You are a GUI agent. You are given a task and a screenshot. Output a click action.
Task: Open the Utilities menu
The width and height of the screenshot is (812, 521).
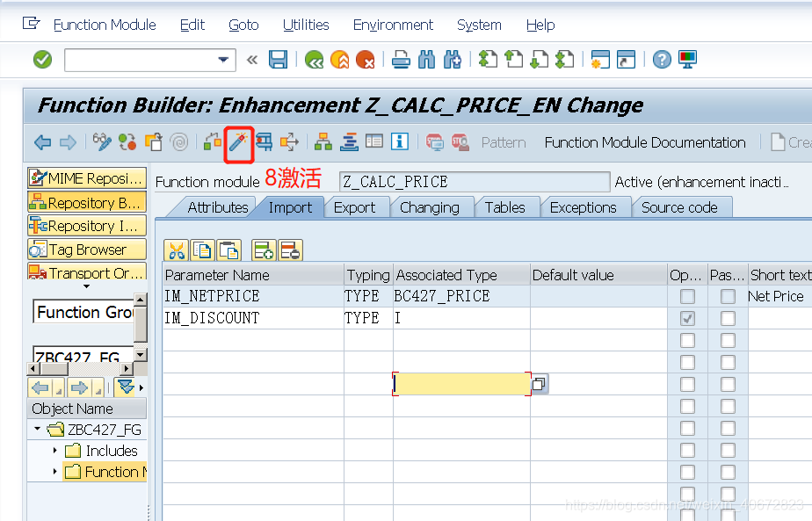[x=306, y=25]
